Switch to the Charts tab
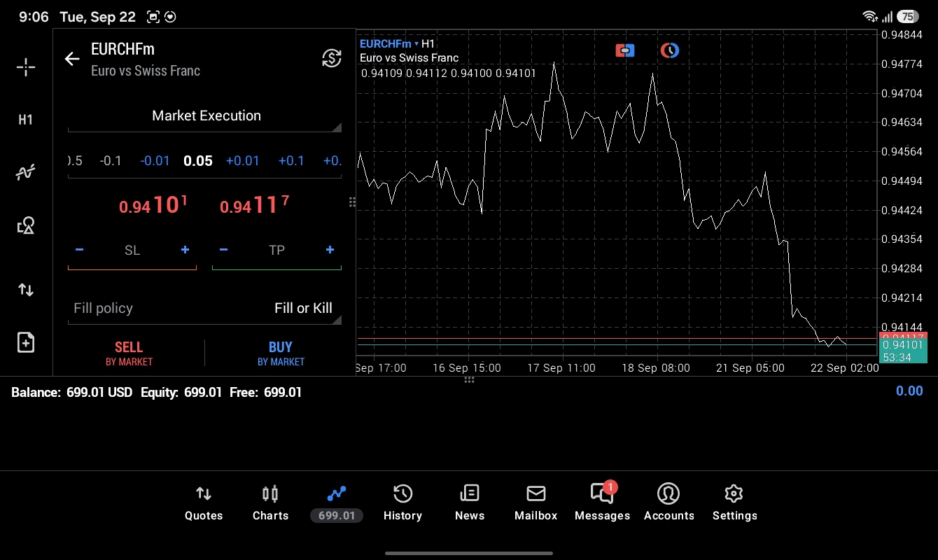The image size is (938, 560). click(x=270, y=504)
